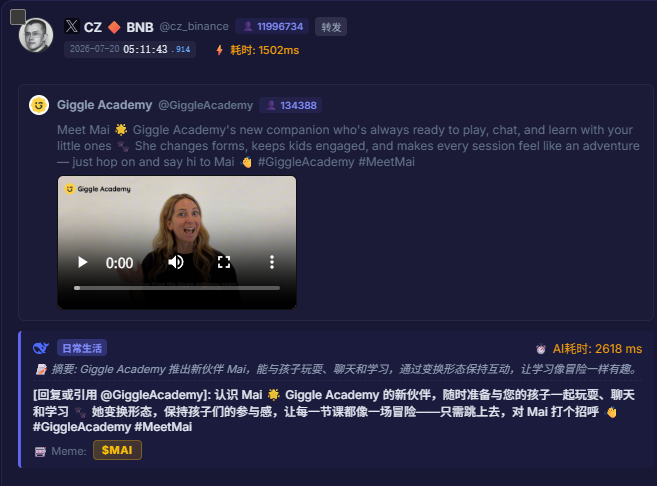Click the #GiggleAcademy hashtag in English tweet
This screenshot has height=486, width=657.
pos(306,162)
